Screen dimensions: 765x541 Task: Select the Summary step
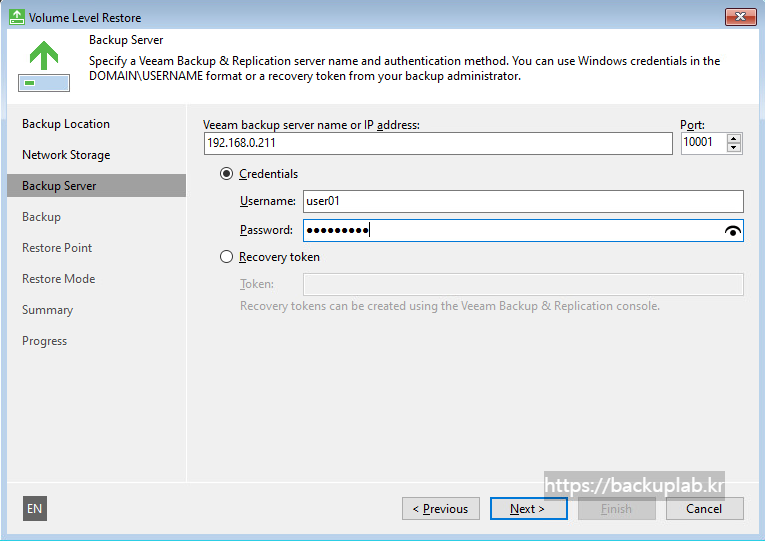click(47, 310)
